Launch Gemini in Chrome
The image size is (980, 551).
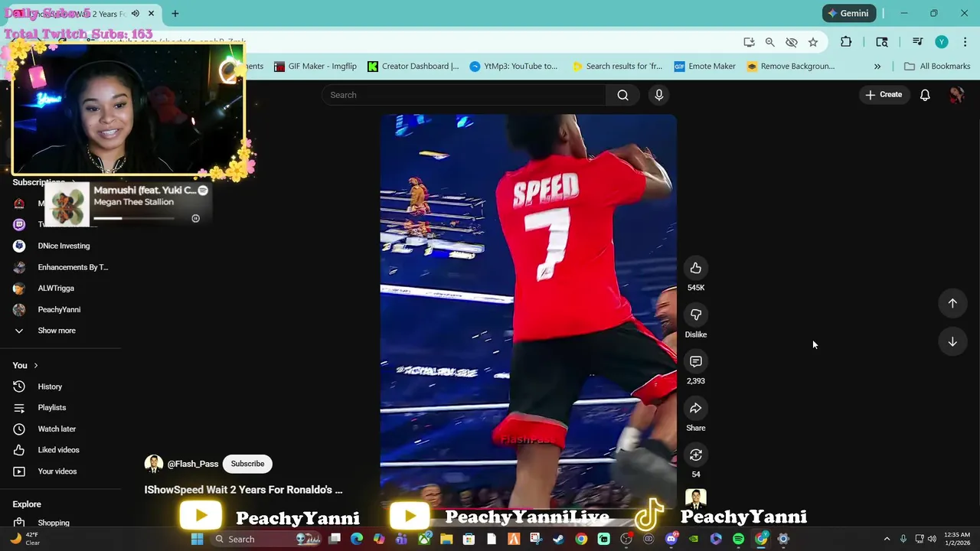pyautogui.click(x=848, y=13)
